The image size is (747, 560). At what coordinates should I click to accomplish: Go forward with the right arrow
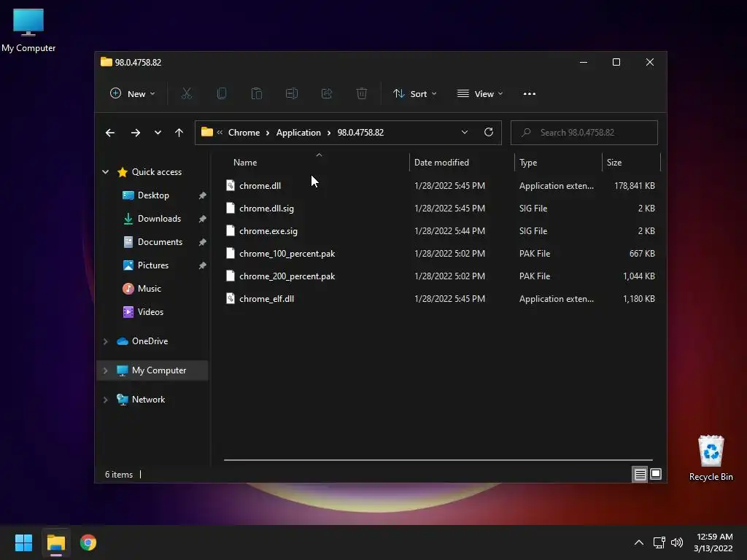coord(136,133)
